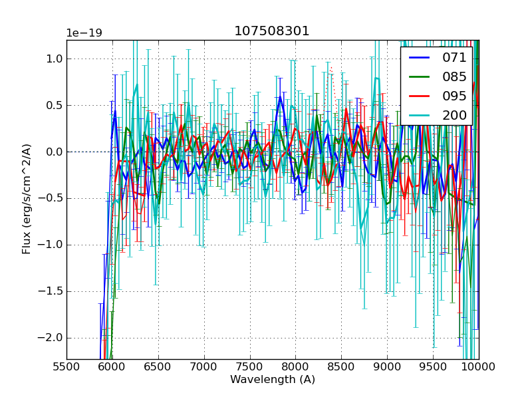Select the 071 legend label
The height and width of the screenshot is (399, 532).
(454, 58)
